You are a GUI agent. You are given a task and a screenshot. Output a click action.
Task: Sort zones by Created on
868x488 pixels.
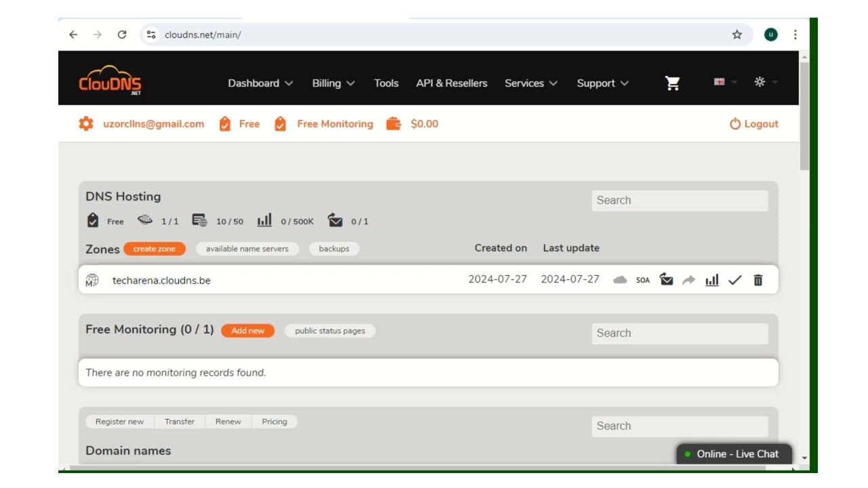click(x=500, y=248)
